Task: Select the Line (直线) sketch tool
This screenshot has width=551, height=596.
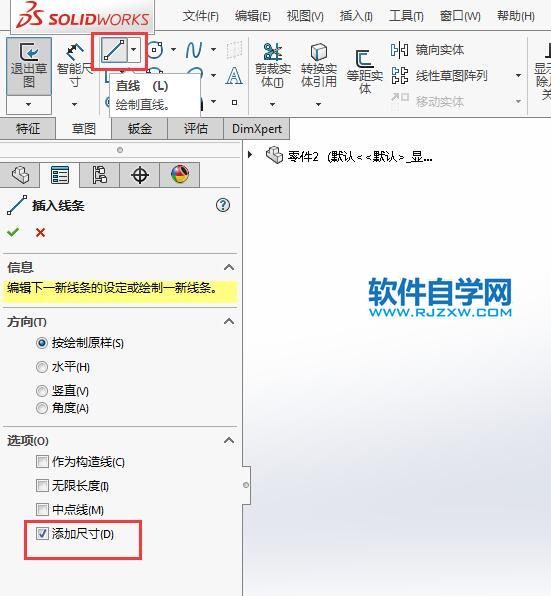Action: click(114, 51)
